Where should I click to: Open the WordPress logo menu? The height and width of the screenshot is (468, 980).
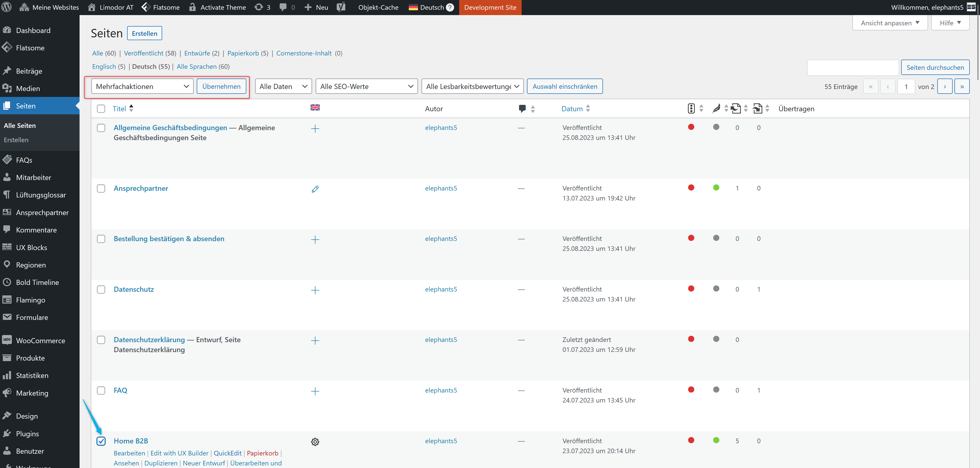click(6, 7)
